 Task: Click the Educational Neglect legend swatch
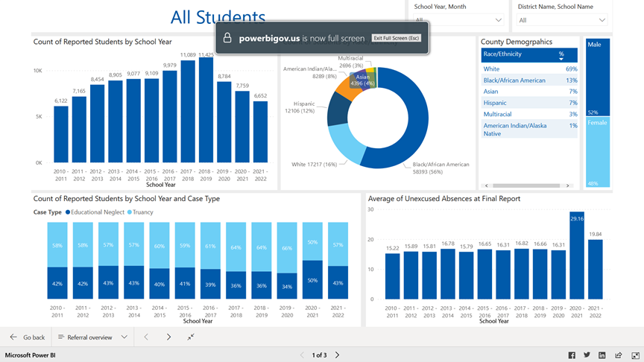tap(68, 212)
